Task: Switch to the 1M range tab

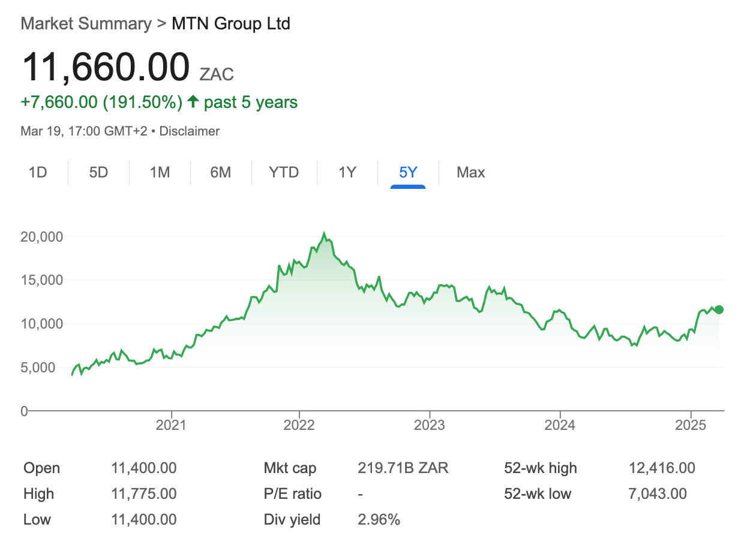Action: [160, 173]
